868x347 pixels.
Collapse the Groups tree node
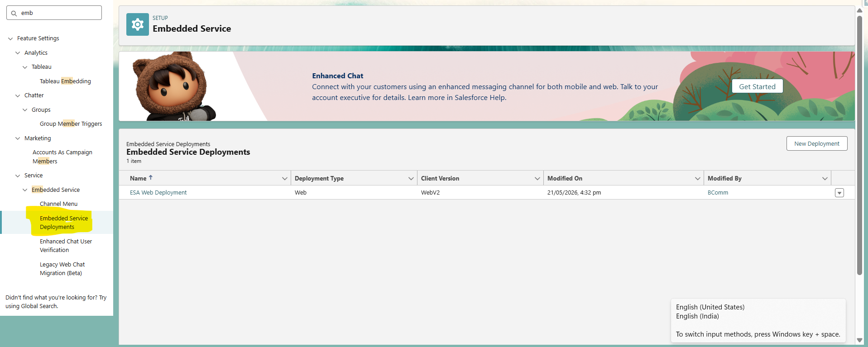pyautogui.click(x=25, y=110)
